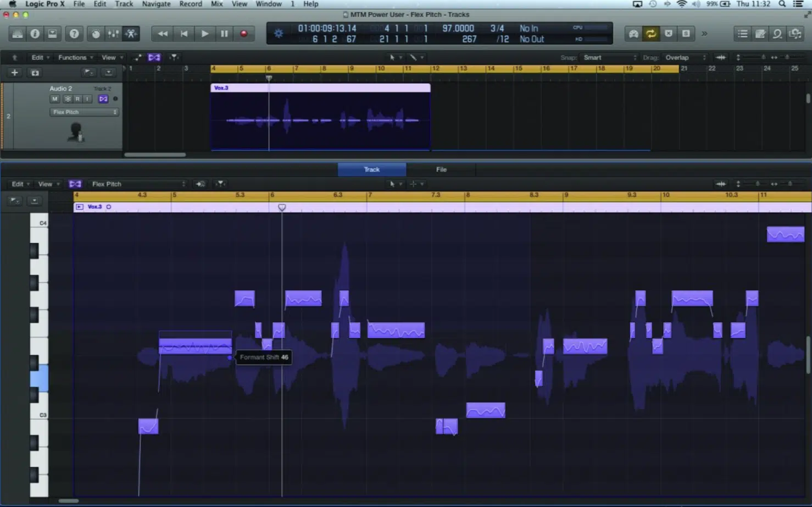Open the File menu

[x=79, y=4]
